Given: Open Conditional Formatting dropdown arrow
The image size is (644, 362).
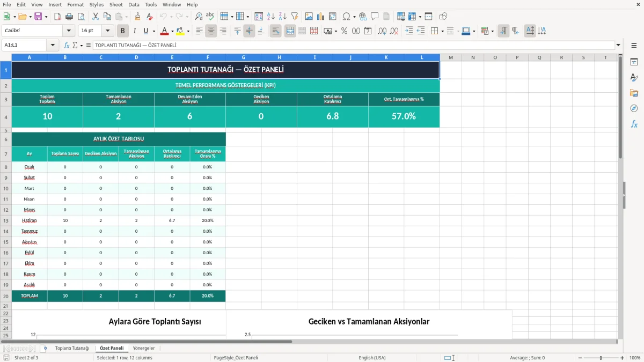Looking at the screenshot, I should click(x=492, y=31).
